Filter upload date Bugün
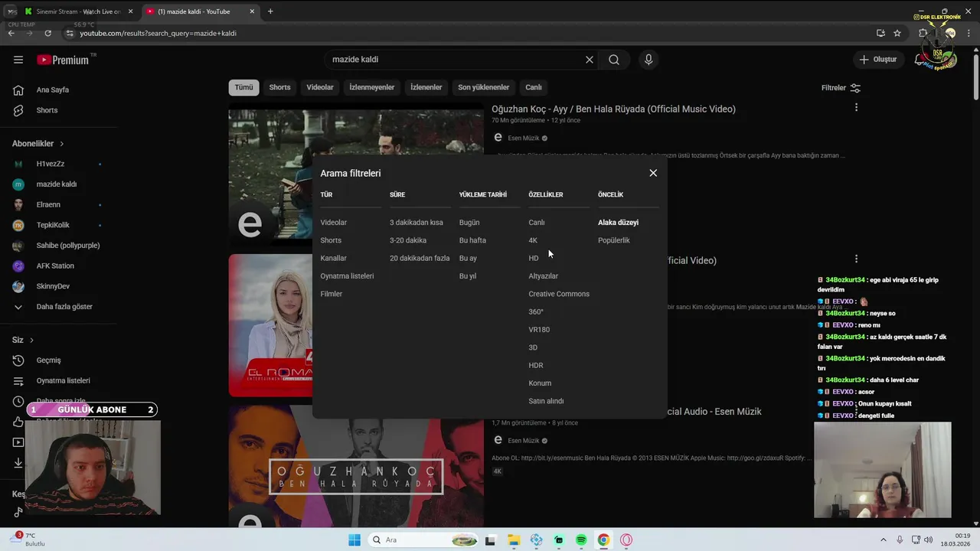This screenshot has height=551, width=980. point(469,223)
